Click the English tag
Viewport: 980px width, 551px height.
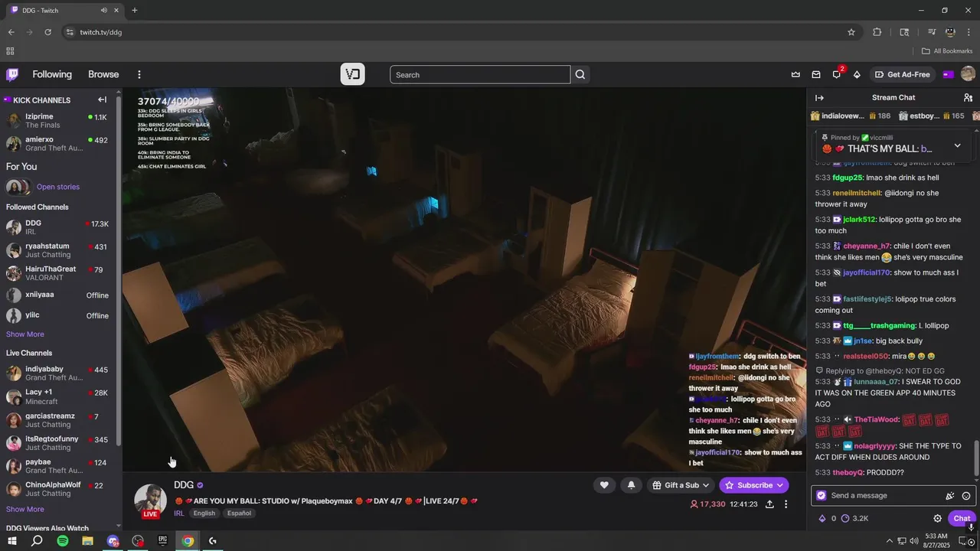pos(204,513)
